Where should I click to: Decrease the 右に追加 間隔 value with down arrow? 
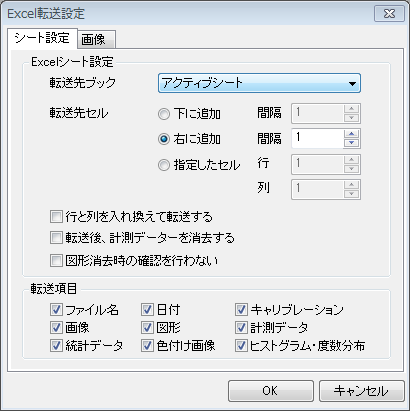(351, 143)
